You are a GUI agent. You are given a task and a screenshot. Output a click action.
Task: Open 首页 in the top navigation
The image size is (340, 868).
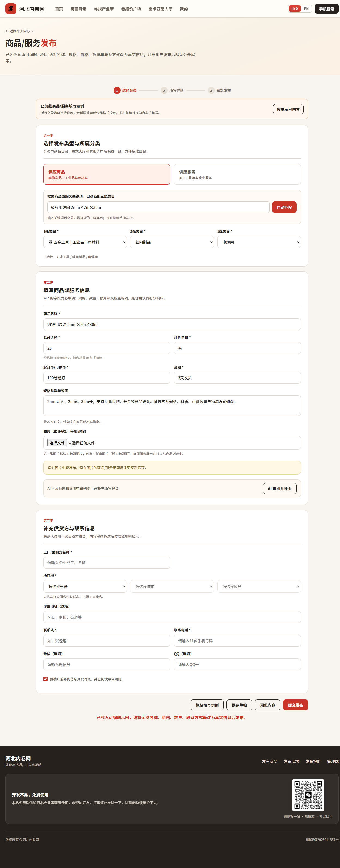point(59,9)
